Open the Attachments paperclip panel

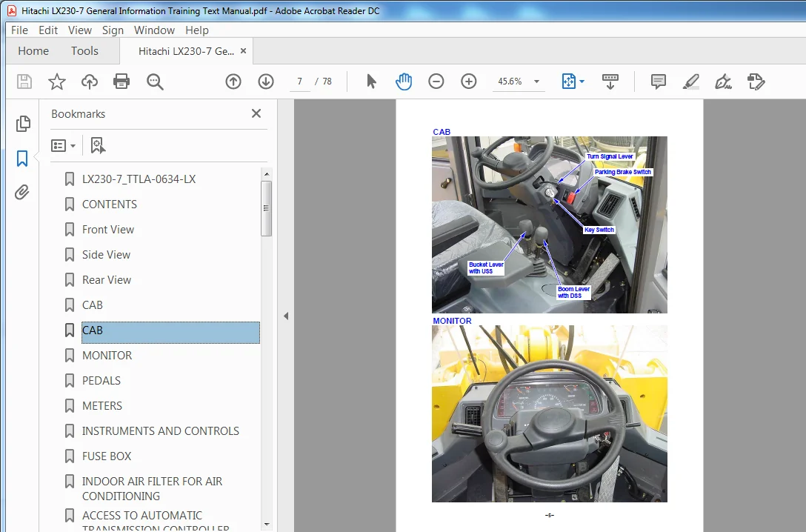(22, 192)
